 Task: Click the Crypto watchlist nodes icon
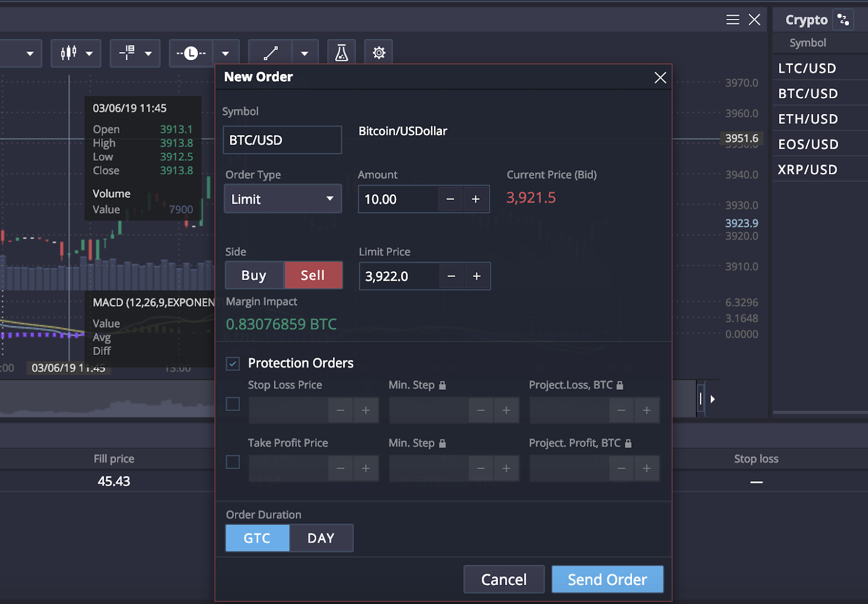pyautogui.click(x=843, y=20)
